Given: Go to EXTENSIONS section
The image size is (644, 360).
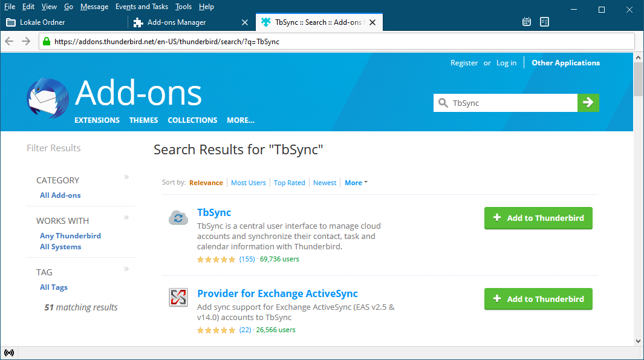Looking at the screenshot, I should tap(97, 120).
